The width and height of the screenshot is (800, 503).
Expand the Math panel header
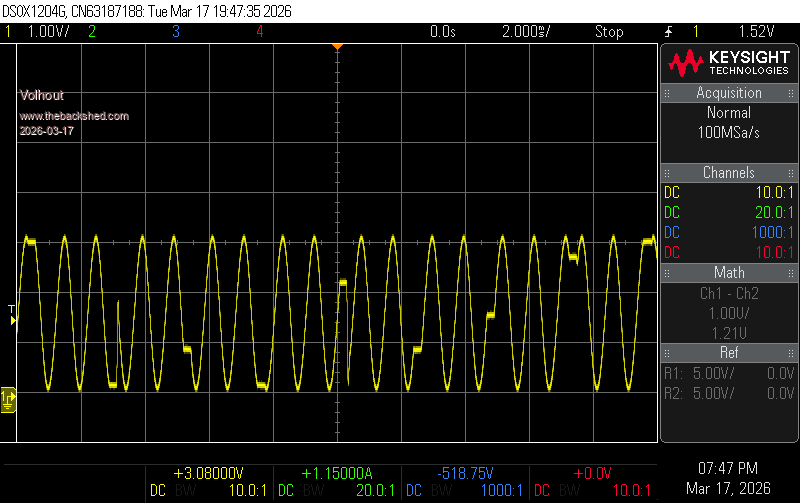[x=729, y=272]
